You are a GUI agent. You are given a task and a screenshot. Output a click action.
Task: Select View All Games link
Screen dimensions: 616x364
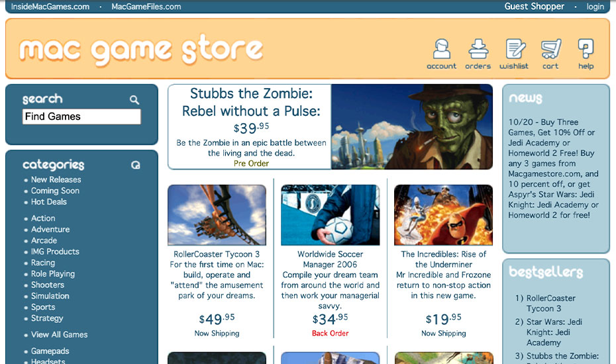click(60, 335)
